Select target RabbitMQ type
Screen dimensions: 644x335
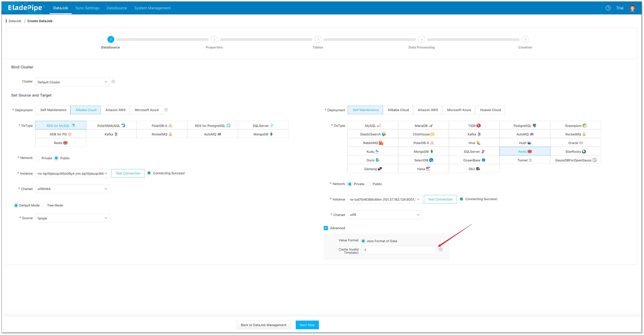coord(373,143)
